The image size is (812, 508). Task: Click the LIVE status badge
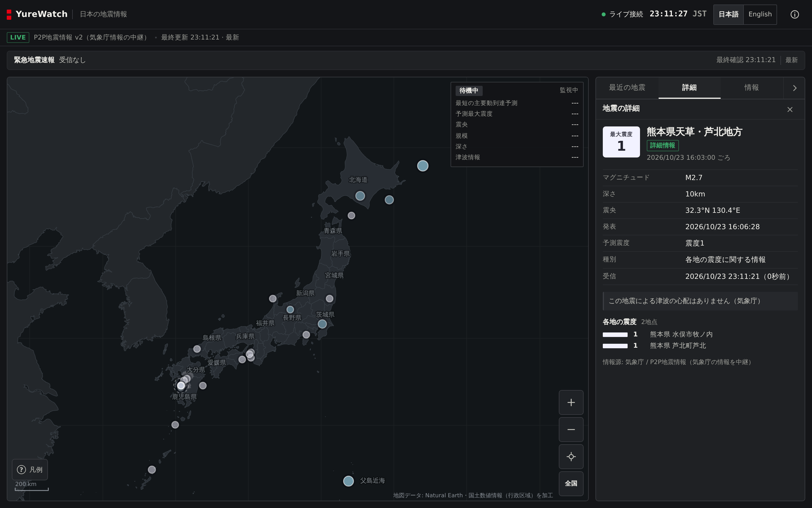(x=18, y=37)
